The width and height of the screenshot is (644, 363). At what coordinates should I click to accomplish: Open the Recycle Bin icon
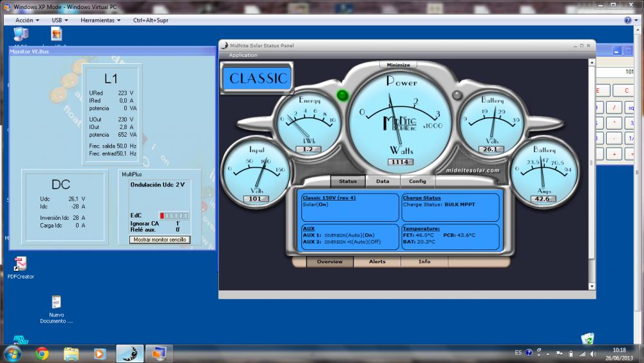coord(588,338)
